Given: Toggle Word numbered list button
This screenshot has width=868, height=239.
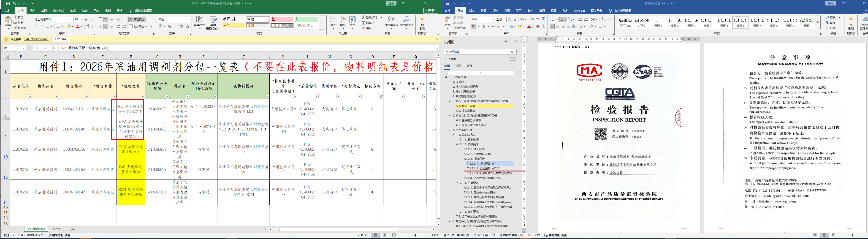Looking at the screenshot, I should click(x=561, y=19).
